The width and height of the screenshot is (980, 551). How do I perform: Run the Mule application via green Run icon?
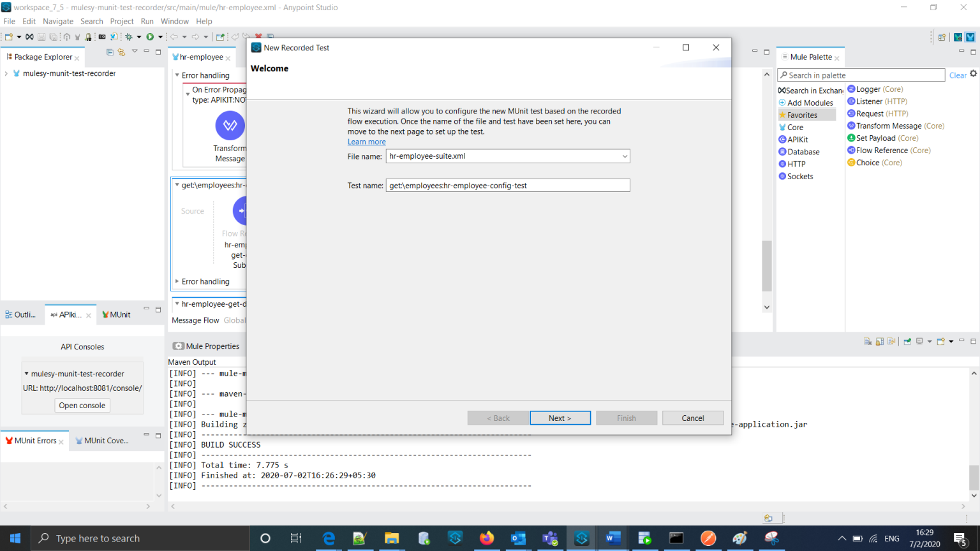pyautogui.click(x=150, y=36)
